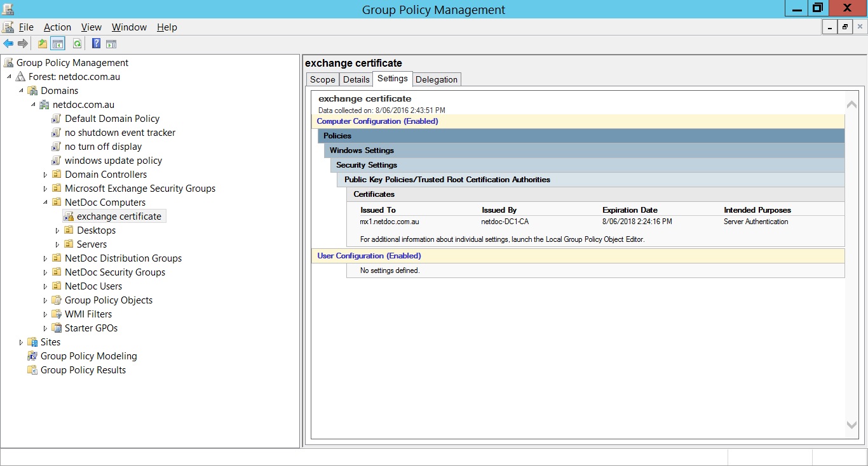Click the Group Policy Objects folder icon
Viewport: 868px width, 466px height.
57,300
